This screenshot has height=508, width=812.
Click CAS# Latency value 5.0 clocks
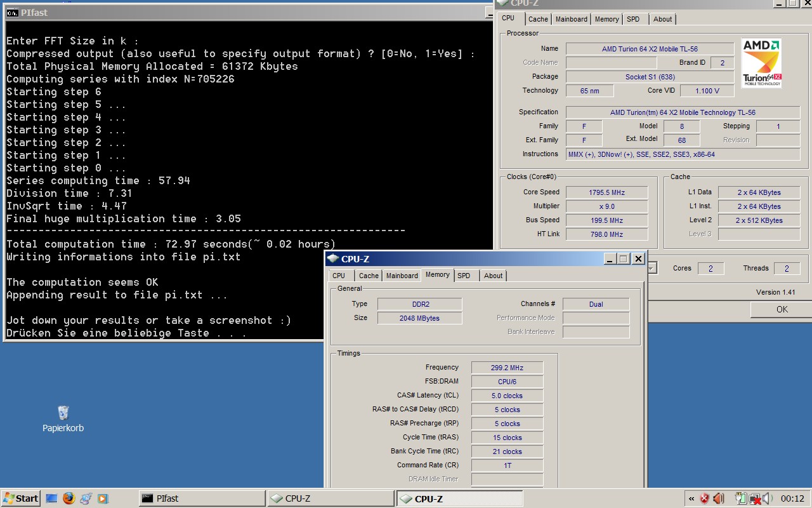[x=507, y=396]
